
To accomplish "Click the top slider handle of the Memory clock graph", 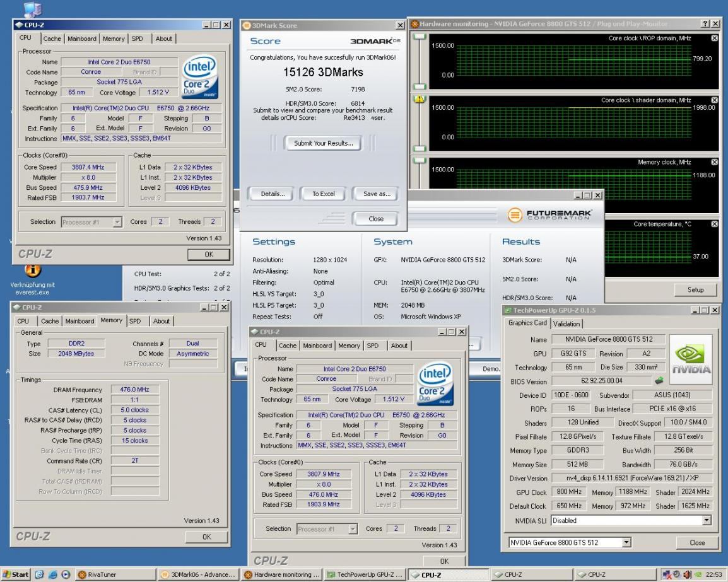I will coord(420,161).
